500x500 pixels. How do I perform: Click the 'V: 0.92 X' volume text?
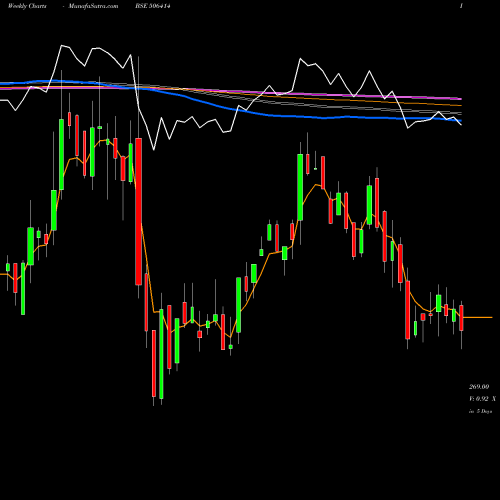[482, 399]
